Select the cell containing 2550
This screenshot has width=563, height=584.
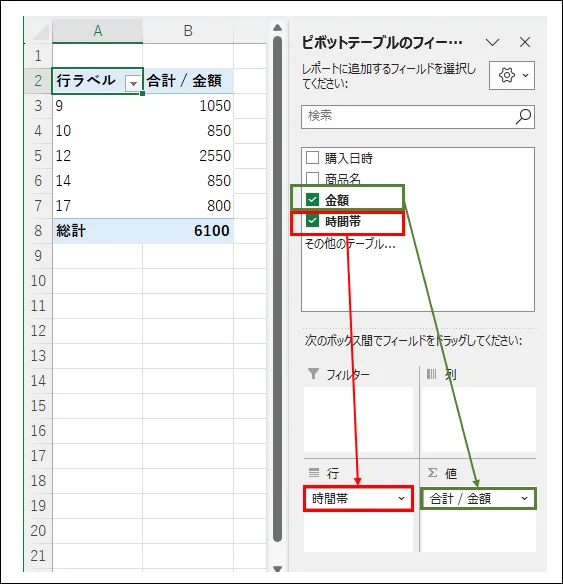click(x=188, y=156)
